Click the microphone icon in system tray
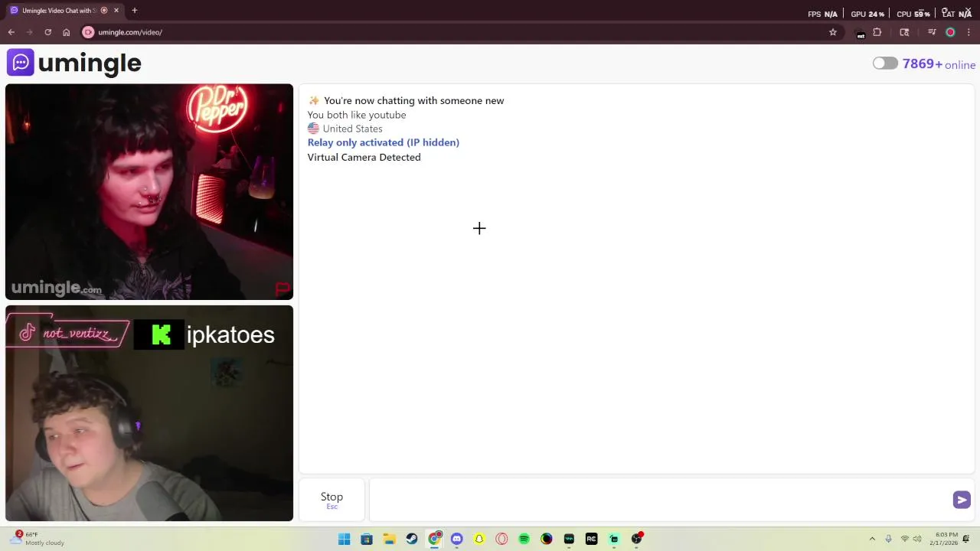 point(888,539)
